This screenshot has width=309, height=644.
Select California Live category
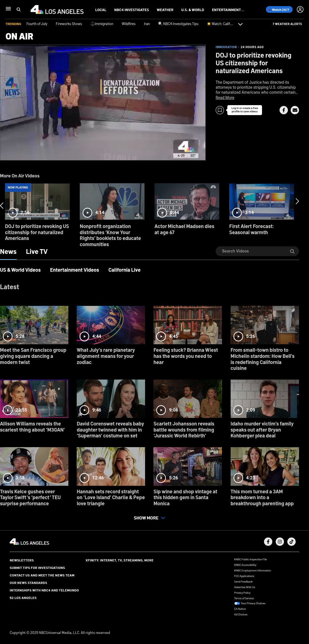pyautogui.click(x=124, y=270)
